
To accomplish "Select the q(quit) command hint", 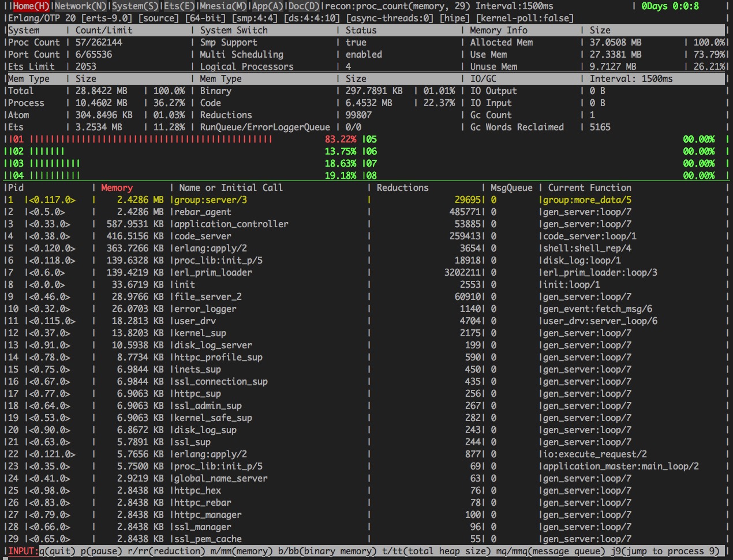I will [57, 551].
